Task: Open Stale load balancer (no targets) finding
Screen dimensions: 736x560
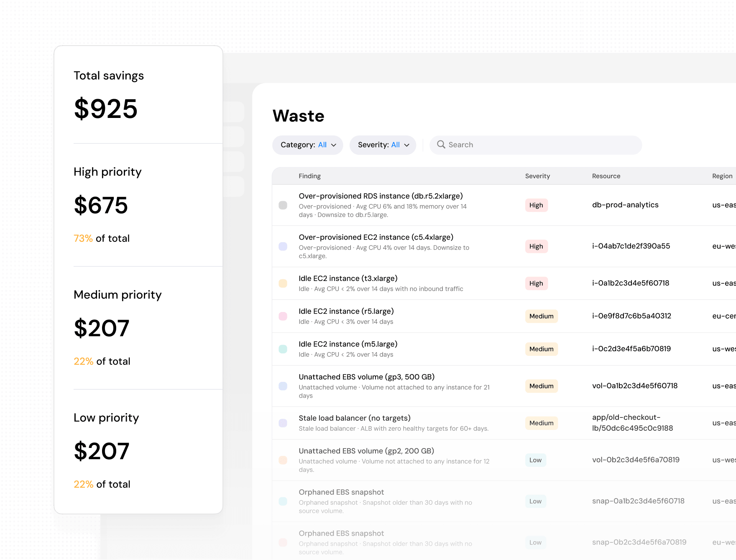Action: 355,418
